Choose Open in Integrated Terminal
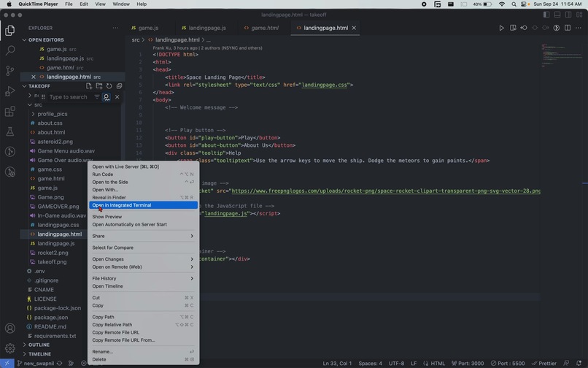 pyautogui.click(x=143, y=205)
